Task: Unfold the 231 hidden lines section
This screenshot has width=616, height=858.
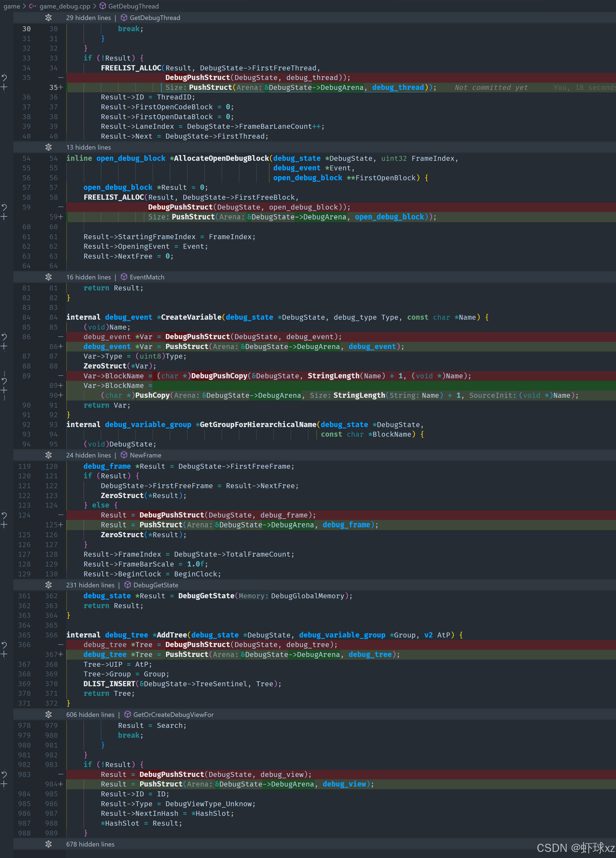Action: coord(48,585)
